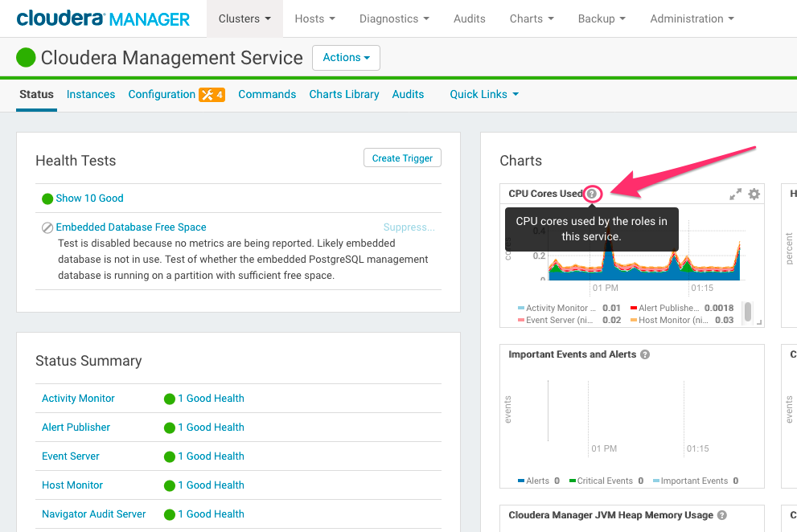
Task: Expand the Quick Links dropdown
Action: pyautogui.click(x=484, y=95)
